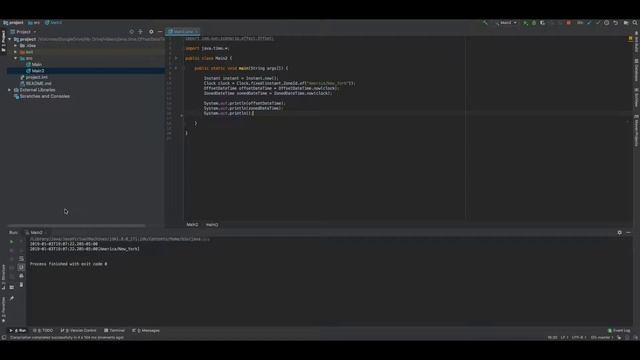Select project.iml file
640x360 pixels.
tap(34, 77)
